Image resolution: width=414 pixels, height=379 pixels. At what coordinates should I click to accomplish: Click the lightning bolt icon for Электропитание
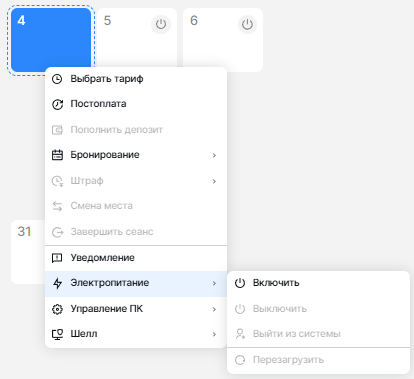point(57,283)
